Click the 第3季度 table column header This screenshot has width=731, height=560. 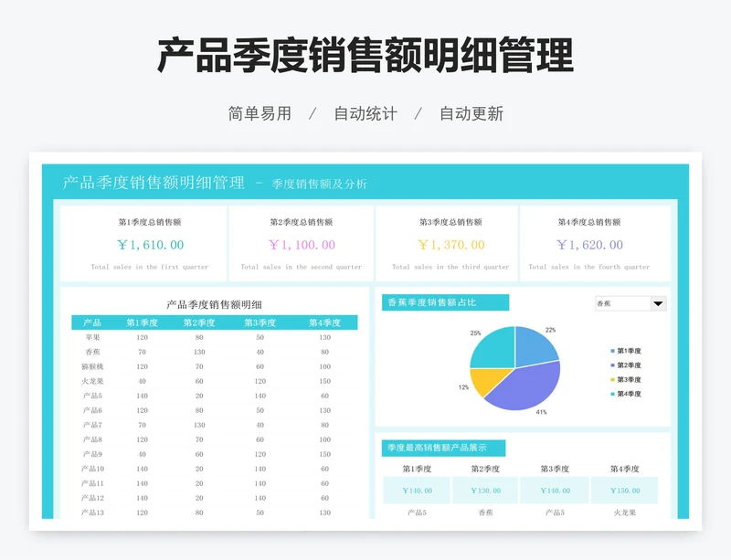click(x=260, y=322)
